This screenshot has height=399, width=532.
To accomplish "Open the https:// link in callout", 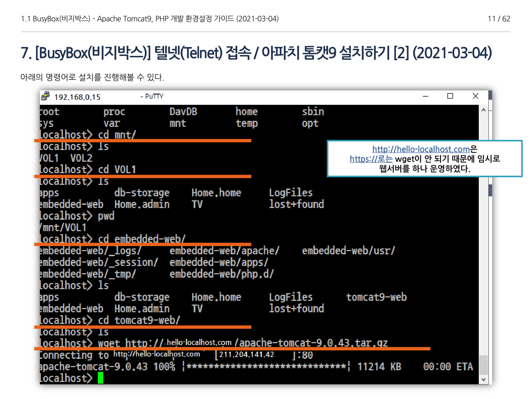I will click(x=371, y=159).
